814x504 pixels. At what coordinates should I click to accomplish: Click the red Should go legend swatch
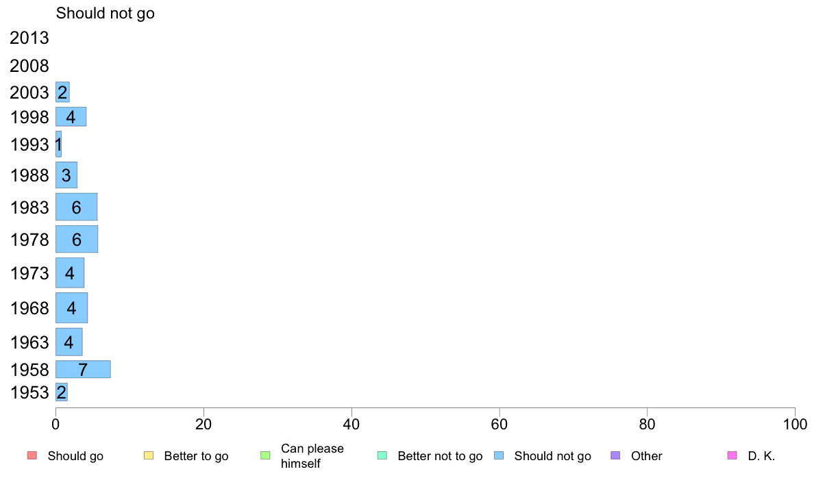(x=32, y=456)
